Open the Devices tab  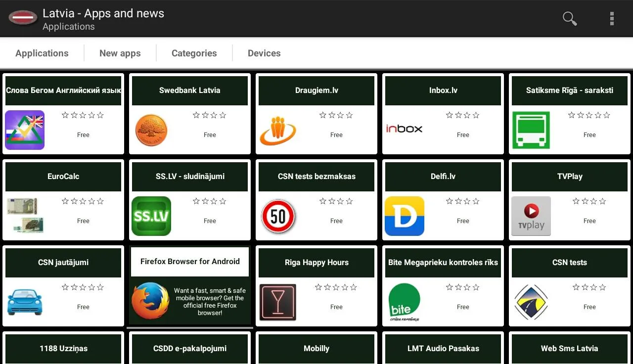(x=264, y=53)
